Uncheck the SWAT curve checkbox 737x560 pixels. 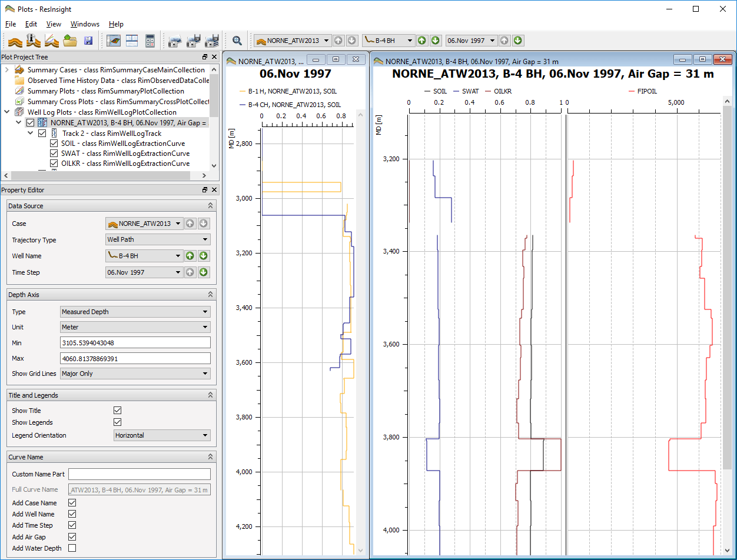54,154
